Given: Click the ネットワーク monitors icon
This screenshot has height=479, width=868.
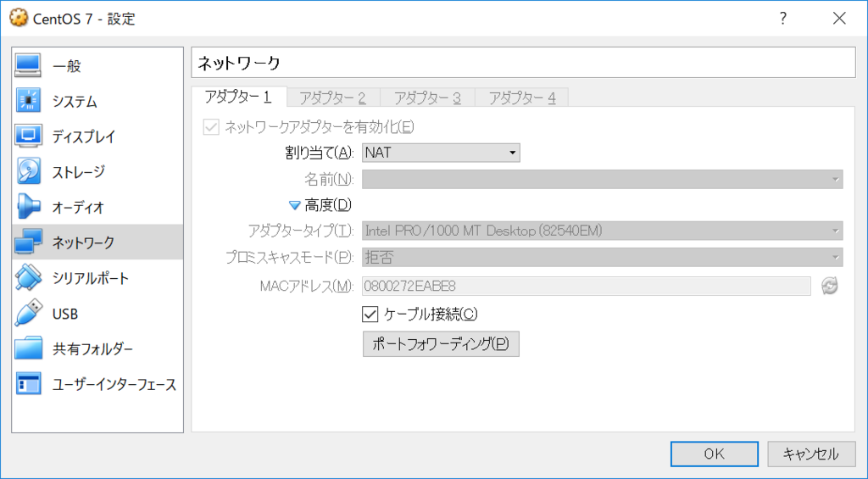Looking at the screenshot, I should [x=28, y=242].
